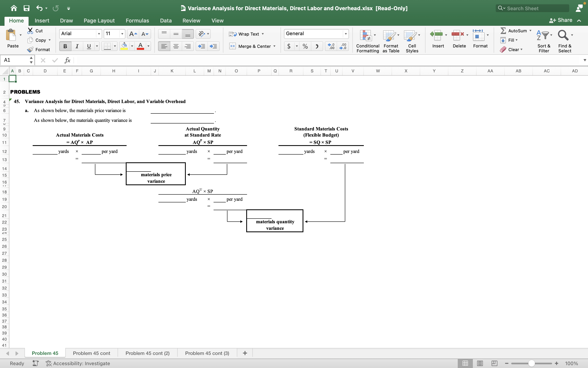Click the Search Sheet field

[x=532, y=8]
